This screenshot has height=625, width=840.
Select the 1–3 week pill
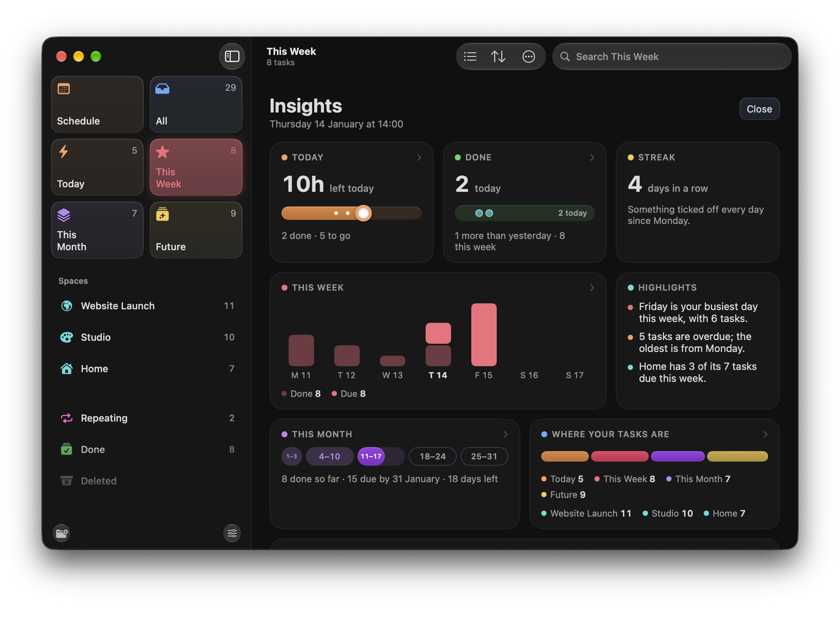tap(292, 456)
